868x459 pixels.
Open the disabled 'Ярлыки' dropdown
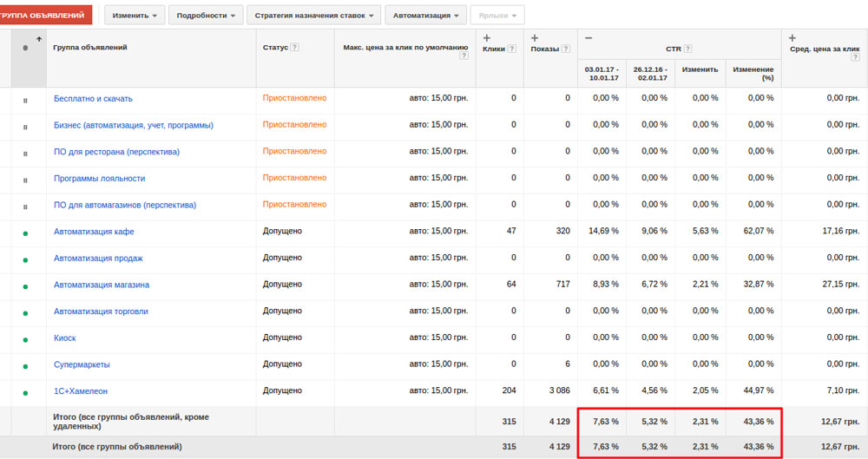click(497, 16)
